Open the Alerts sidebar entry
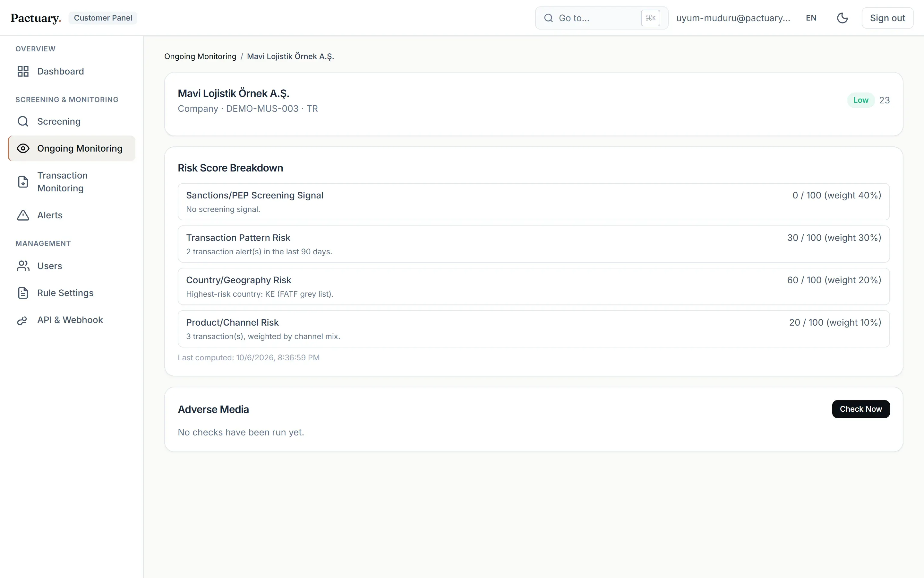 [72, 215]
